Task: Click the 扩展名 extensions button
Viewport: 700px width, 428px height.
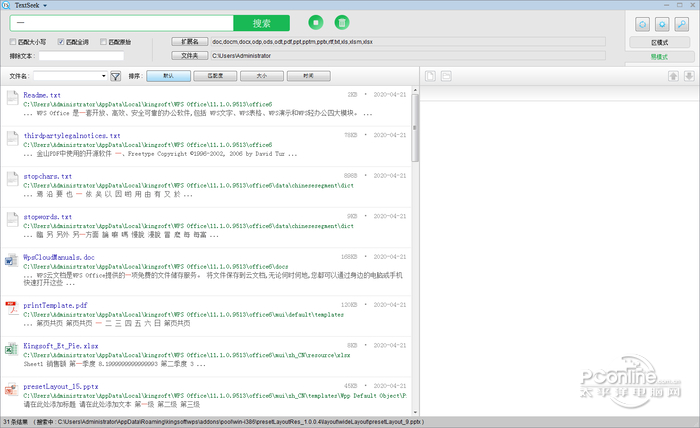Action: tap(190, 42)
